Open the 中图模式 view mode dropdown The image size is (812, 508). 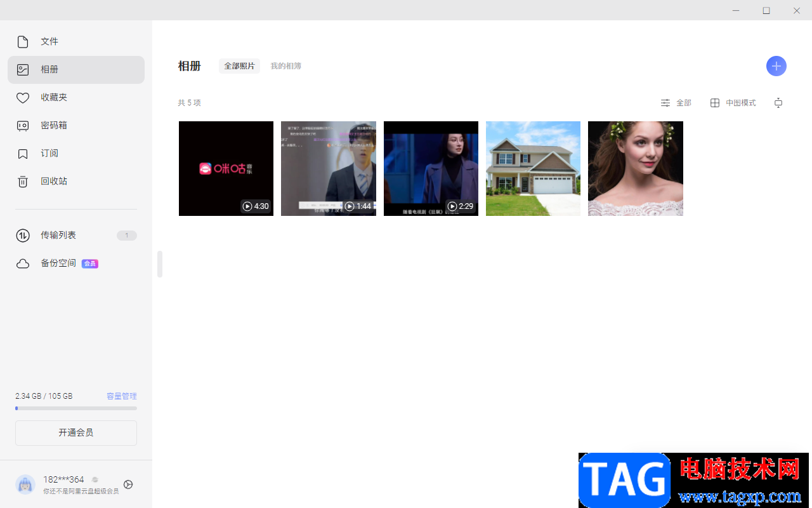[x=733, y=103]
